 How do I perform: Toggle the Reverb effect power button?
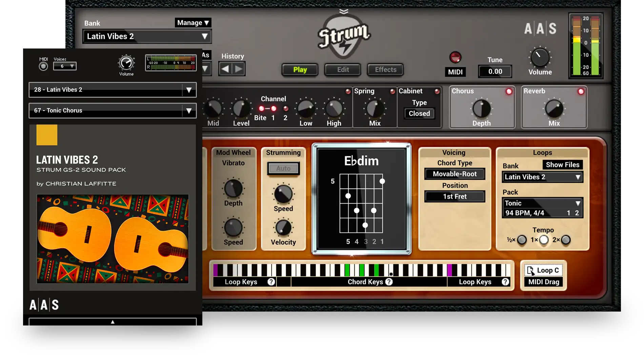pyautogui.click(x=581, y=92)
